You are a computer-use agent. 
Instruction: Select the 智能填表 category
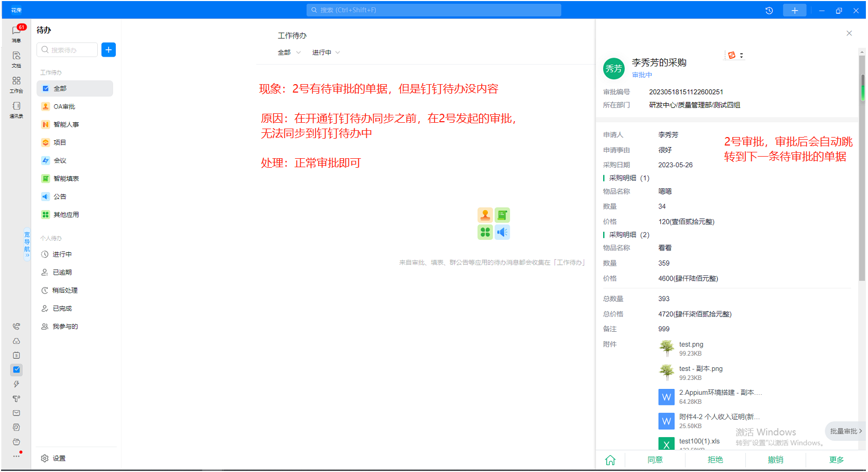[75, 178]
